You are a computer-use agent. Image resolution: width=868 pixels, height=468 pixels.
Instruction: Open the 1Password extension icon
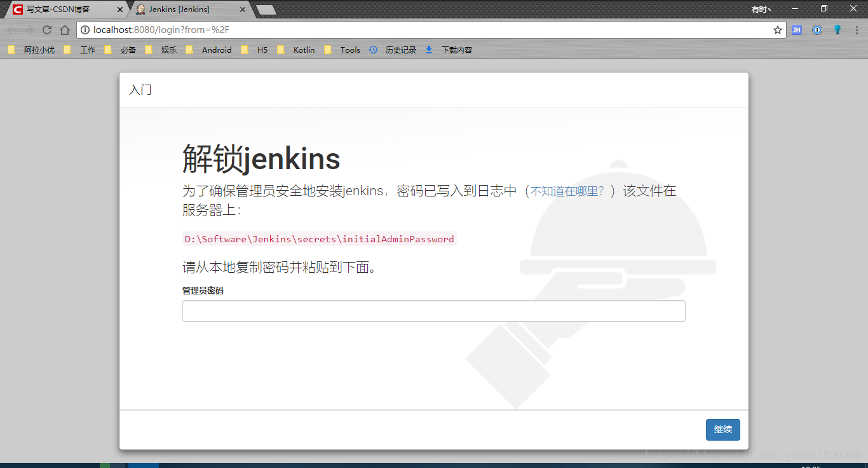point(817,29)
